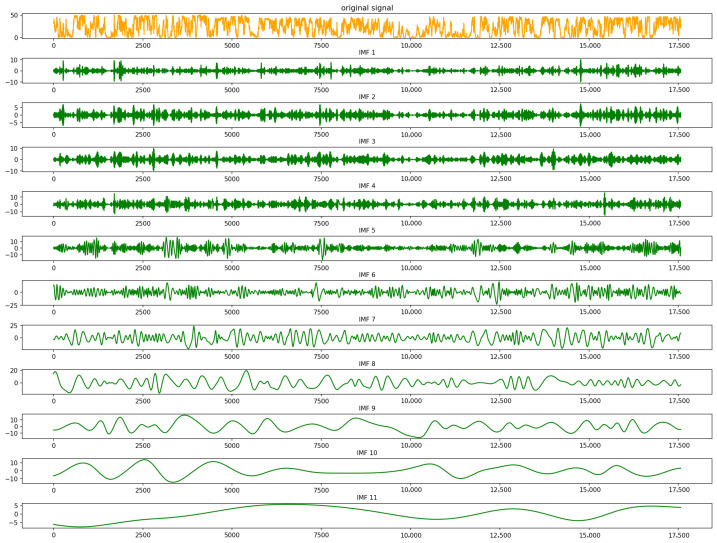717x543 pixels.
Task: Click the '2500' x-axis tick below IMF 9
Action: pyautogui.click(x=143, y=446)
